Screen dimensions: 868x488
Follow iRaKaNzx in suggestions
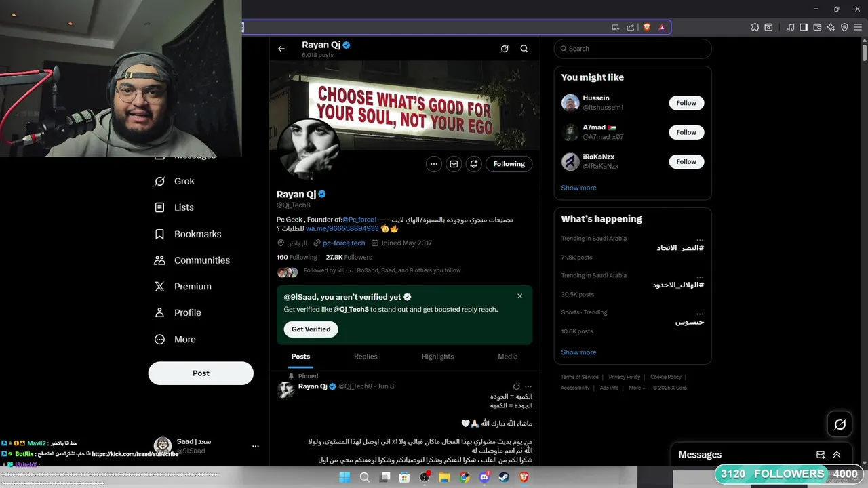click(x=686, y=161)
